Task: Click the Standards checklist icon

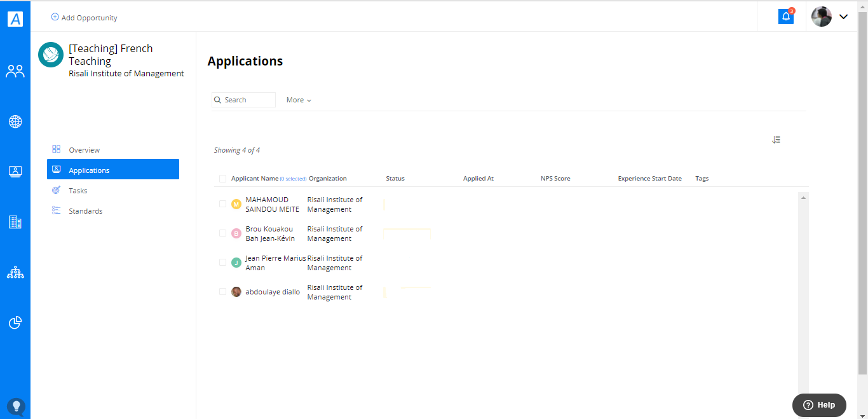Action: pyautogui.click(x=57, y=210)
